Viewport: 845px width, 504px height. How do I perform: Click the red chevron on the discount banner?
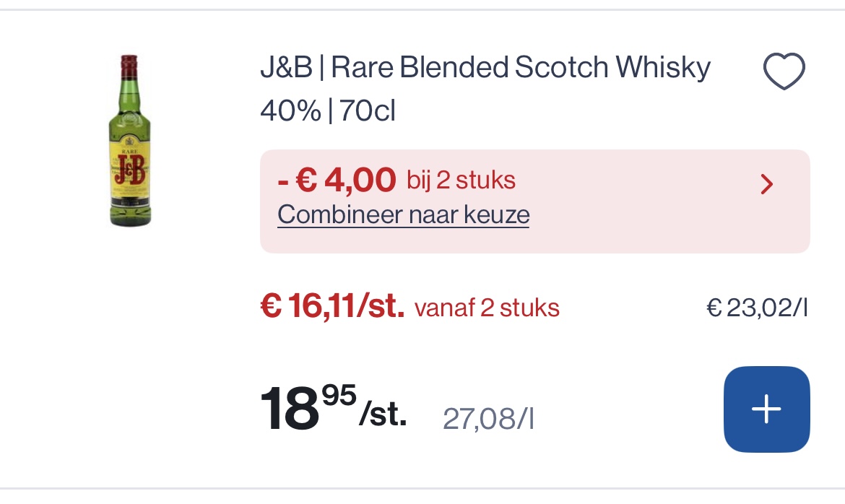(x=767, y=185)
